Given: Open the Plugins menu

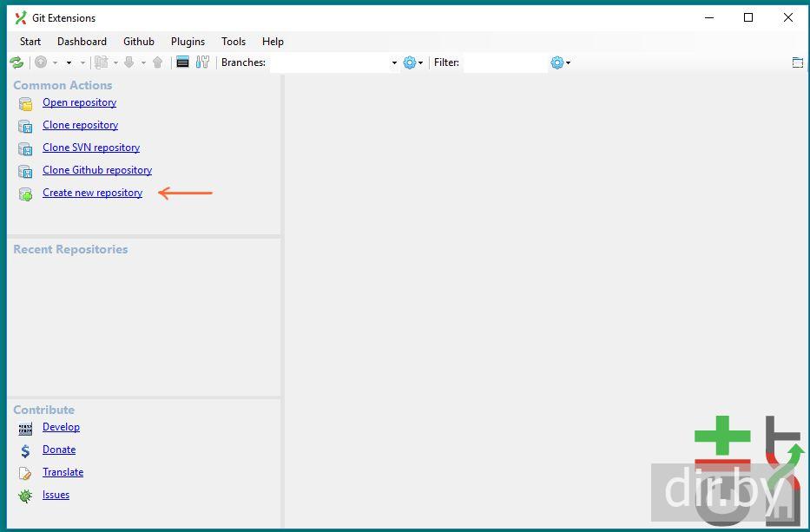Looking at the screenshot, I should click(188, 42).
